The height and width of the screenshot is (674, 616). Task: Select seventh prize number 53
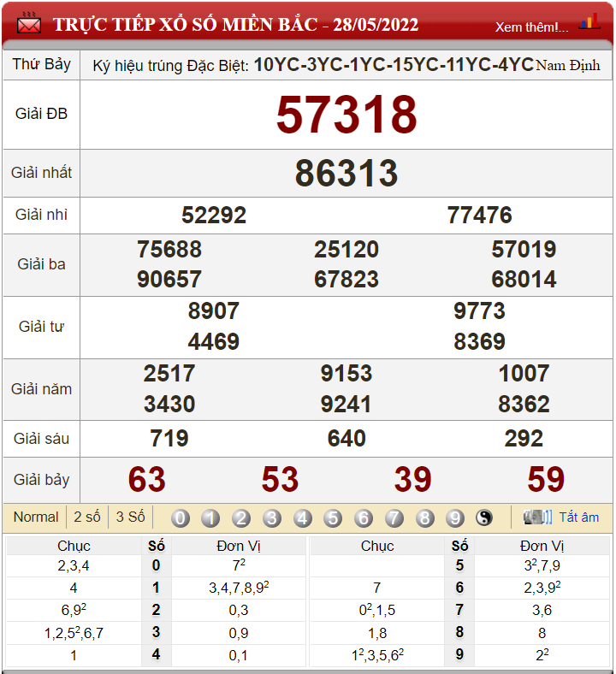point(280,479)
